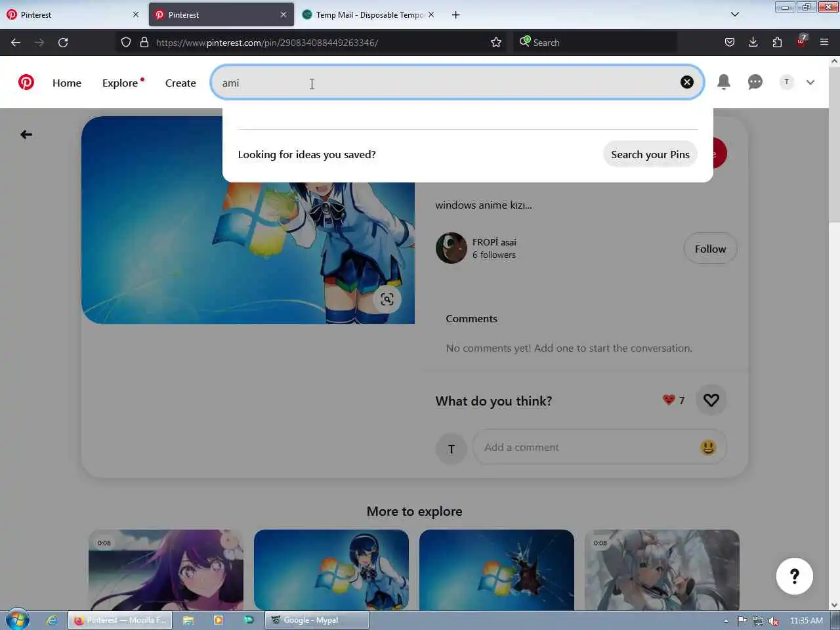Expand the accounts chevron menu
840x630 pixels.
810,82
